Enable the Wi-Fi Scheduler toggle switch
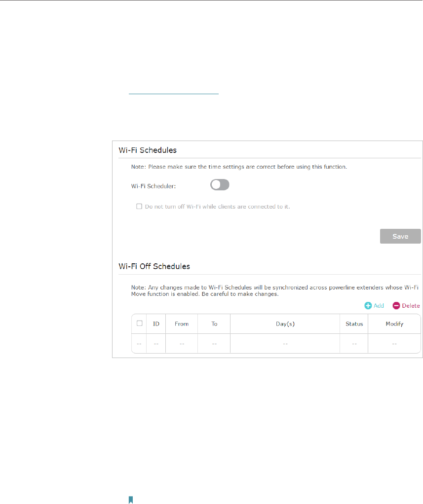423x504 pixels. (x=220, y=185)
